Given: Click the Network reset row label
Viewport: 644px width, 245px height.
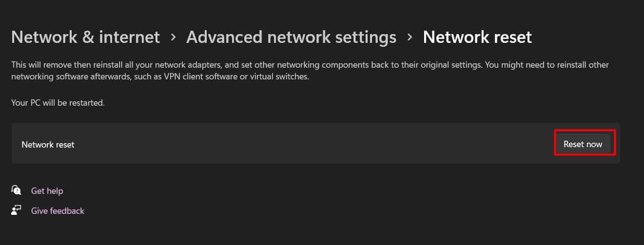Looking at the screenshot, I should (x=48, y=144).
